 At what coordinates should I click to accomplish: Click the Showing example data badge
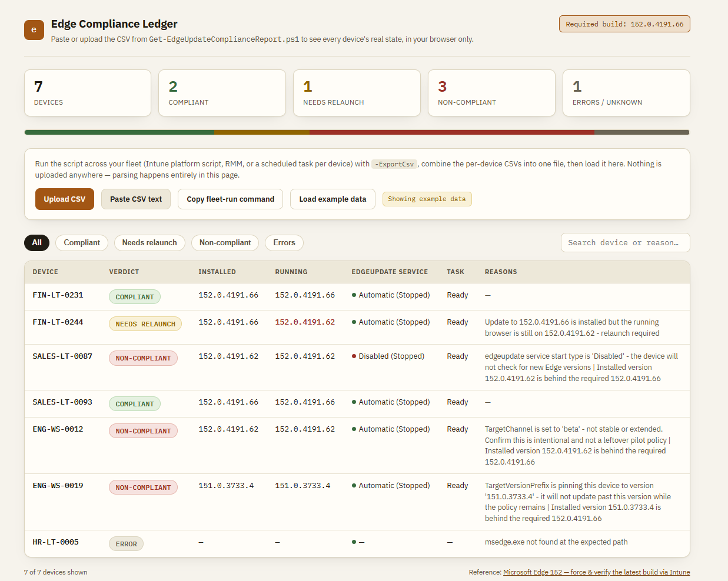(x=427, y=199)
